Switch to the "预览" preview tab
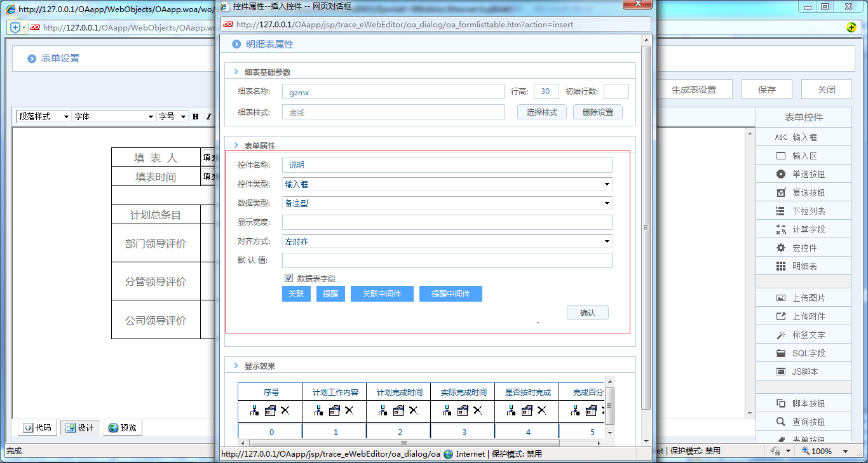Viewport: 868px width, 463px height. coord(122,427)
